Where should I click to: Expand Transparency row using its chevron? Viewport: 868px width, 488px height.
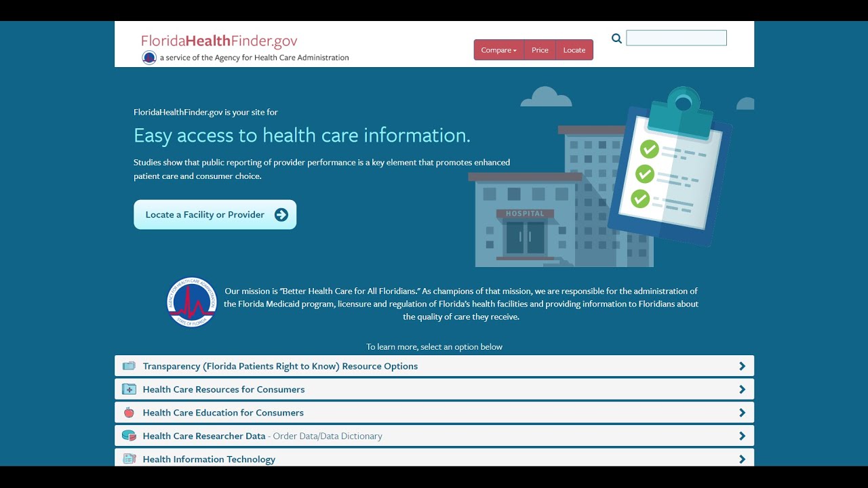[x=742, y=366]
